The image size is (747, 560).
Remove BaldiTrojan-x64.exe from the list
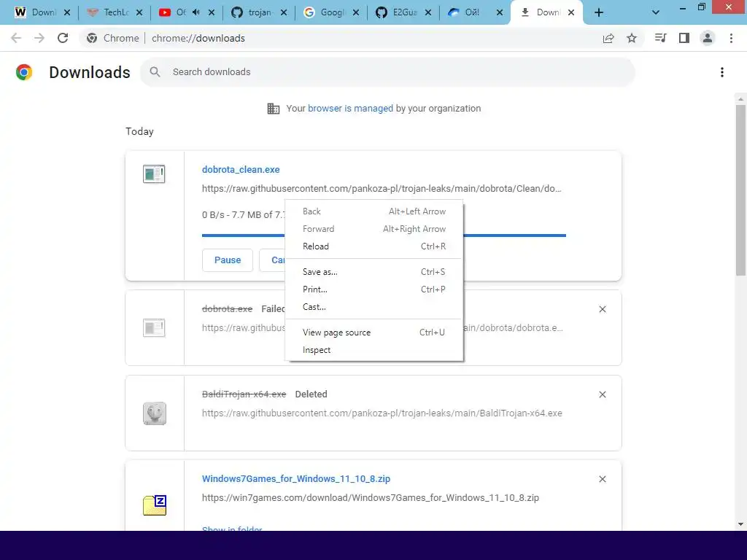pyautogui.click(x=602, y=394)
